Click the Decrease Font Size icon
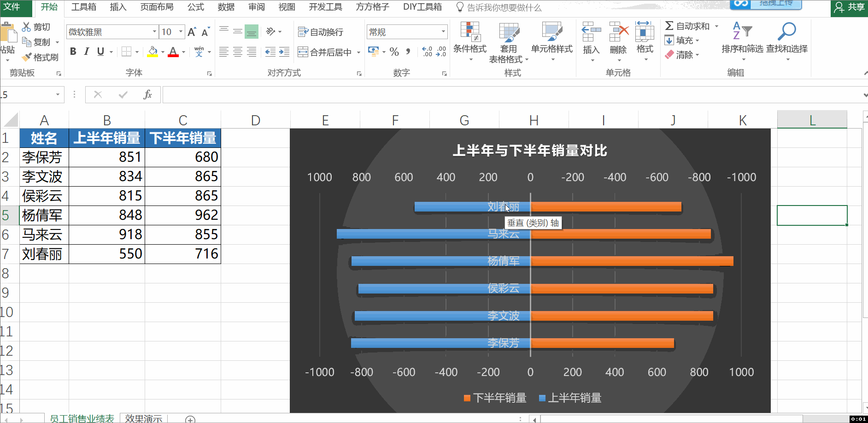This screenshot has height=423, width=868. click(x=205, y=32)
